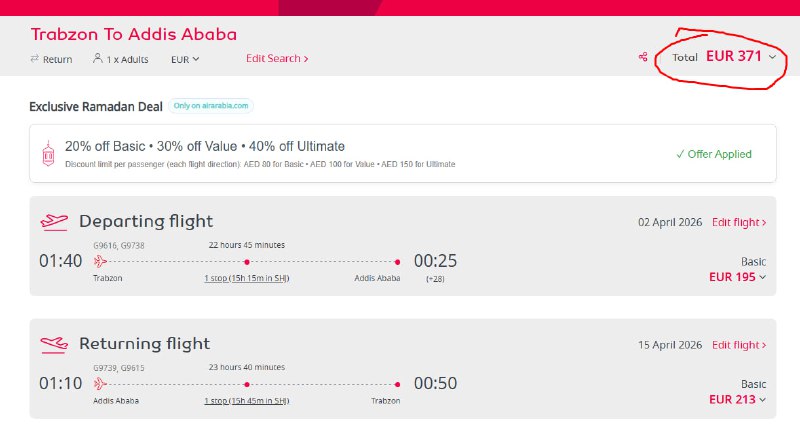Edit the 15 April 2026 returning flight
The height and width of the screenshot is (441, 800).
point(739,345)
